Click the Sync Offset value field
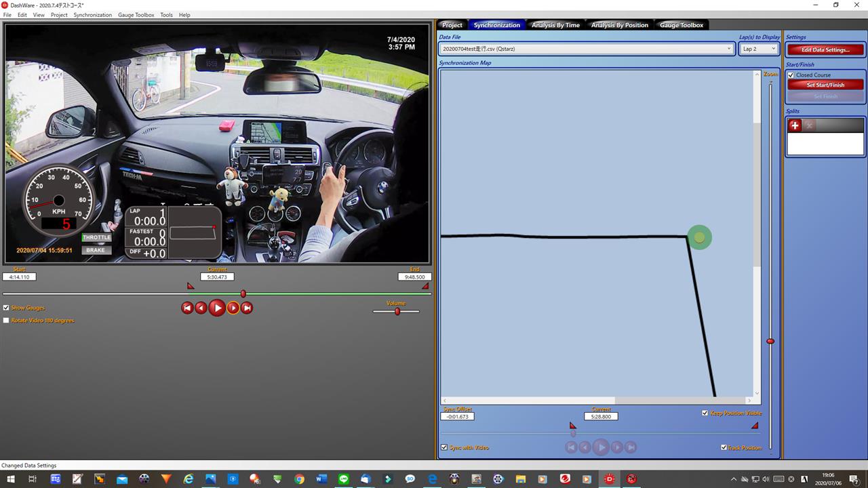This screenshot has height=488, width=868. [x=457, y=416]
